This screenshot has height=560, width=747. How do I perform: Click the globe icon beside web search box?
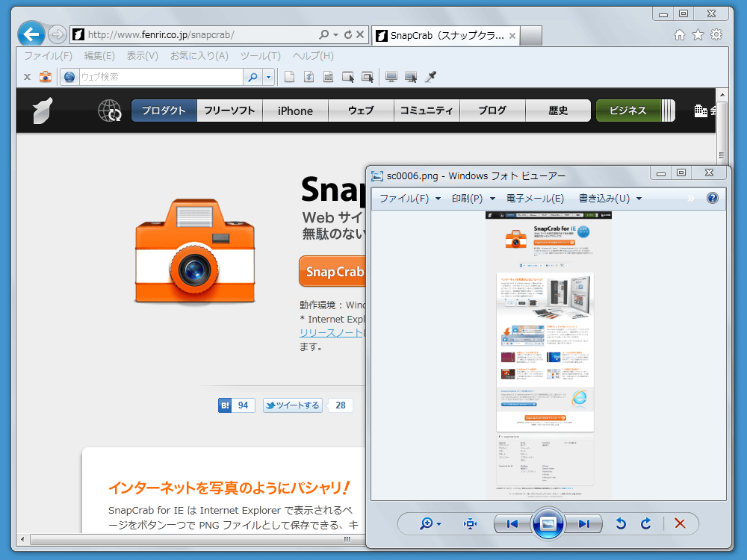point(69,77)
